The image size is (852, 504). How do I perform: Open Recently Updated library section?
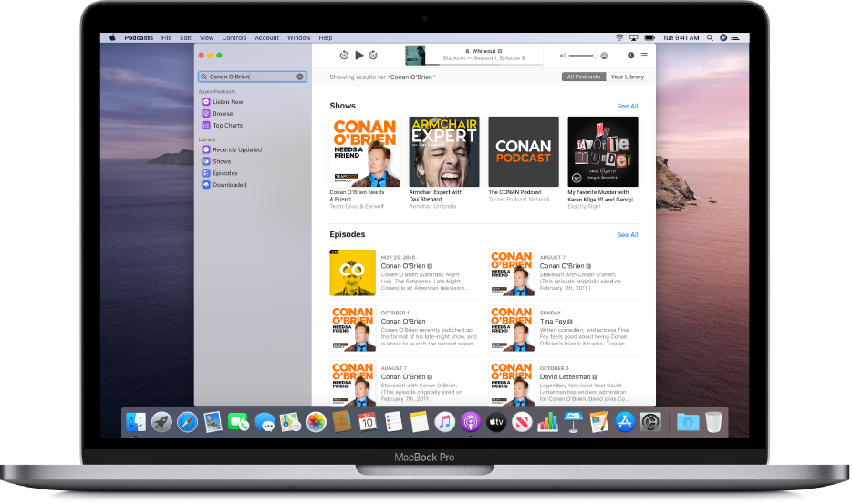tap(237, 149)
